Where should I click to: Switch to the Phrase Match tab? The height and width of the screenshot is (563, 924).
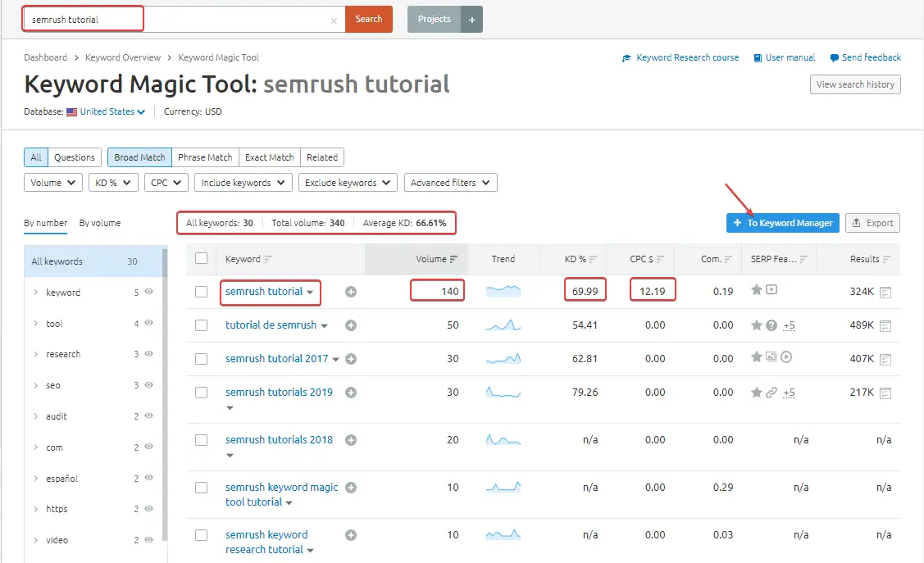pos(204,157)
